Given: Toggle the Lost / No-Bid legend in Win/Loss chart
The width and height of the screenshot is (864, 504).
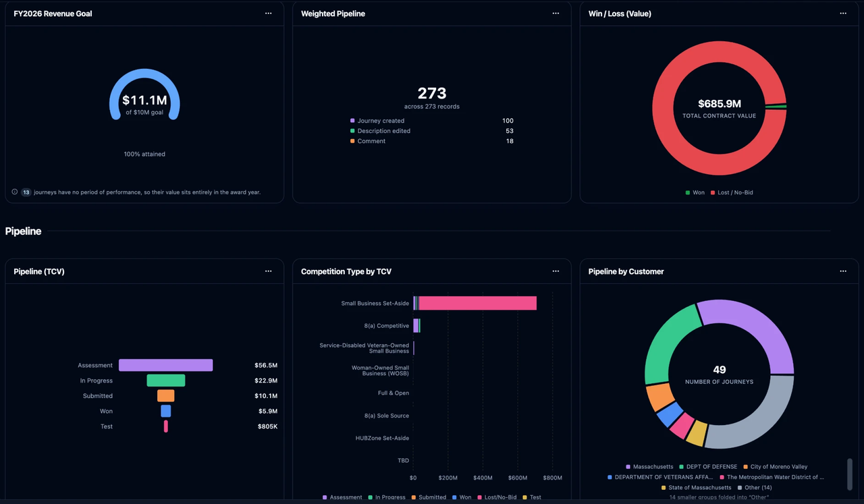Looking at the screenshot, I should [732, 192].
